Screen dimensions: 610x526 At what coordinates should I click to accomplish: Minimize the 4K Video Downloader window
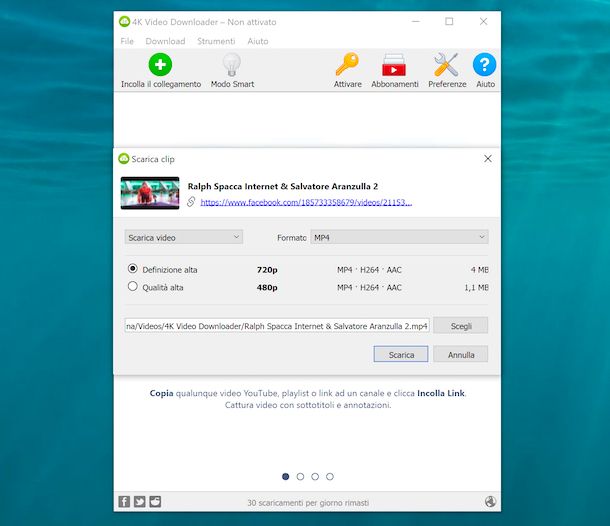coord(416,21)
